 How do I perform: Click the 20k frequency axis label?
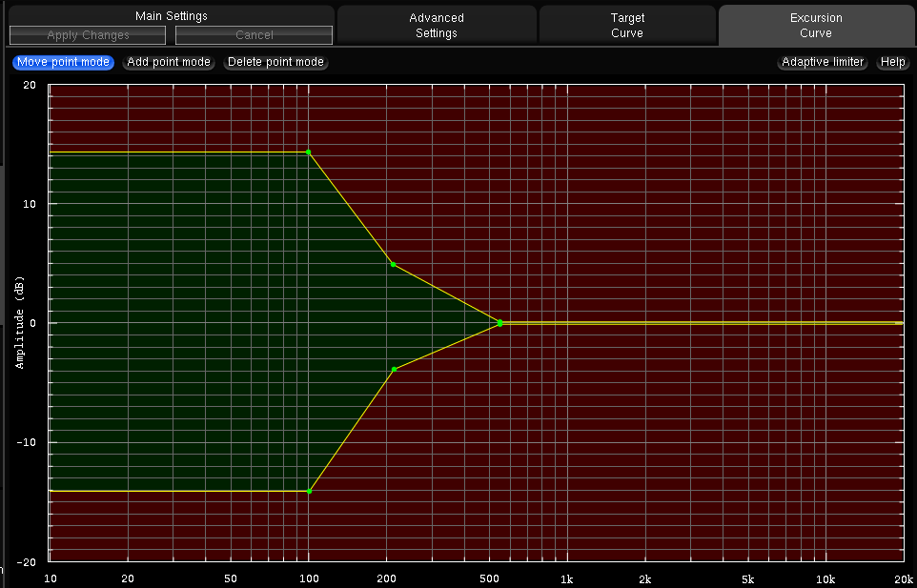pyautogui.click(x=904, y=579)
